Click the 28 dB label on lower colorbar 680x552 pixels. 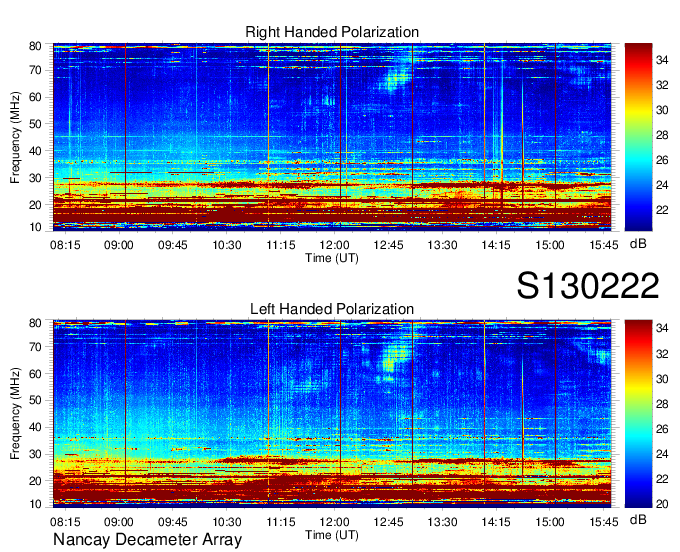pos(662,404)
